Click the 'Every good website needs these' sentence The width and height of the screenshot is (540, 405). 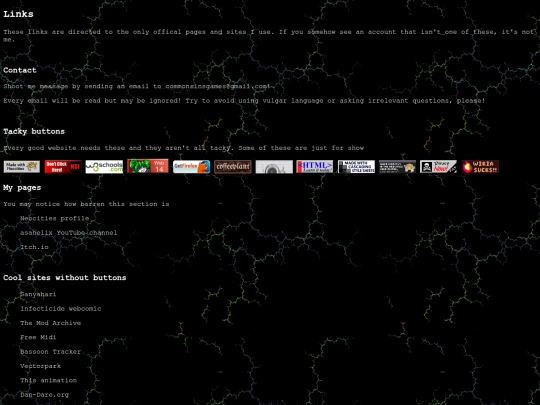184,148
